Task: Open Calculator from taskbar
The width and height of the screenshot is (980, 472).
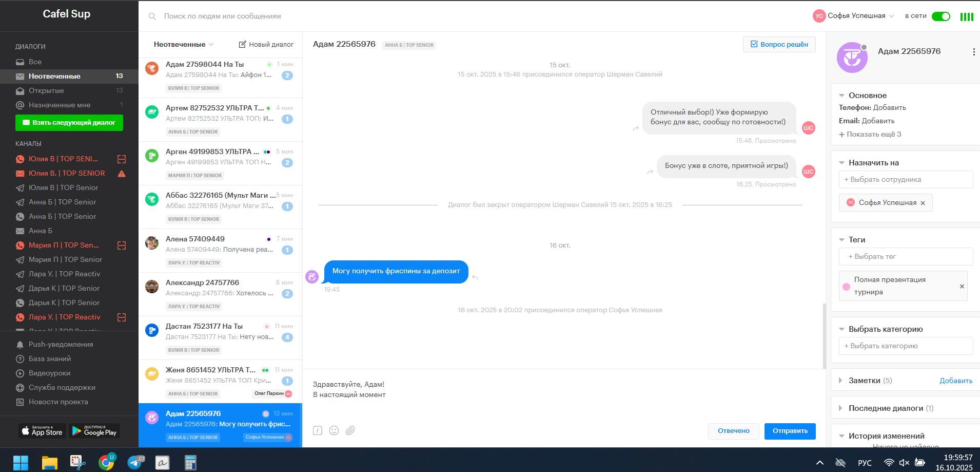Action: coord(191,463)
